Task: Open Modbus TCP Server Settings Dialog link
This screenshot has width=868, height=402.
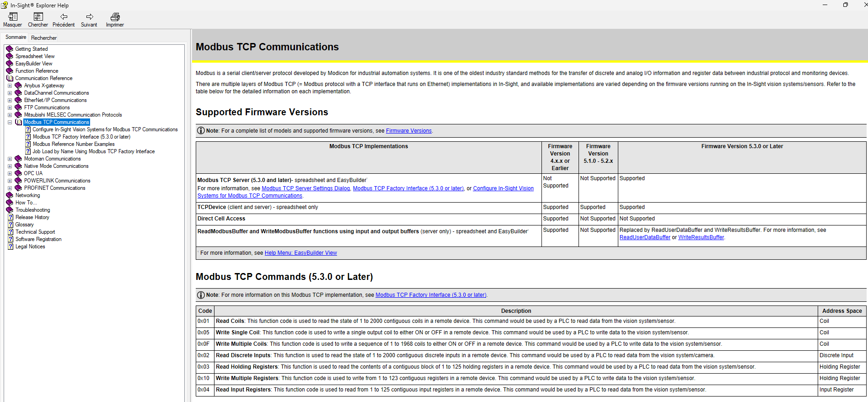Action: tap(305, 188)
